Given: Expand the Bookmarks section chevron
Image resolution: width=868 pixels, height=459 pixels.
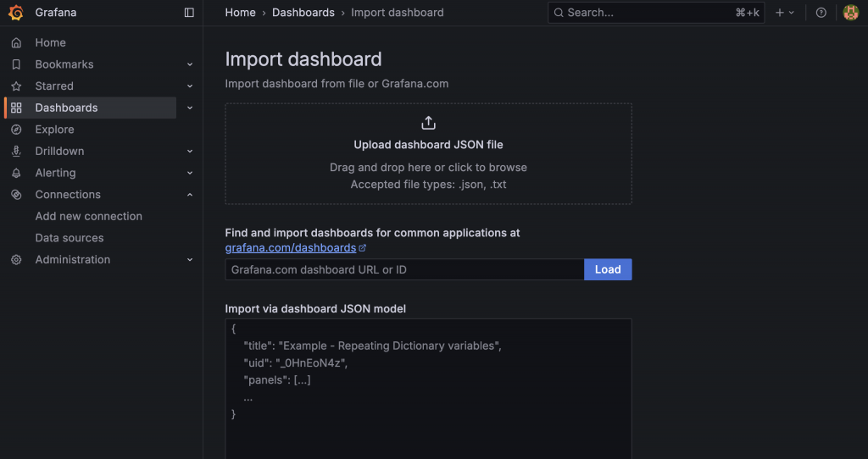Looking at the screenshot, I should click(x=190, y=64).
